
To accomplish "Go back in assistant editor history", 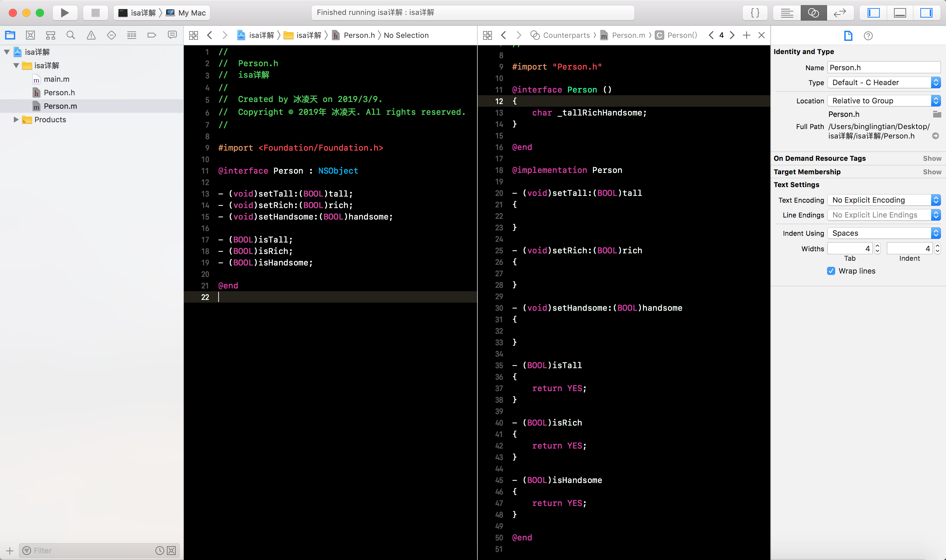I will click(x=504, y=35).
